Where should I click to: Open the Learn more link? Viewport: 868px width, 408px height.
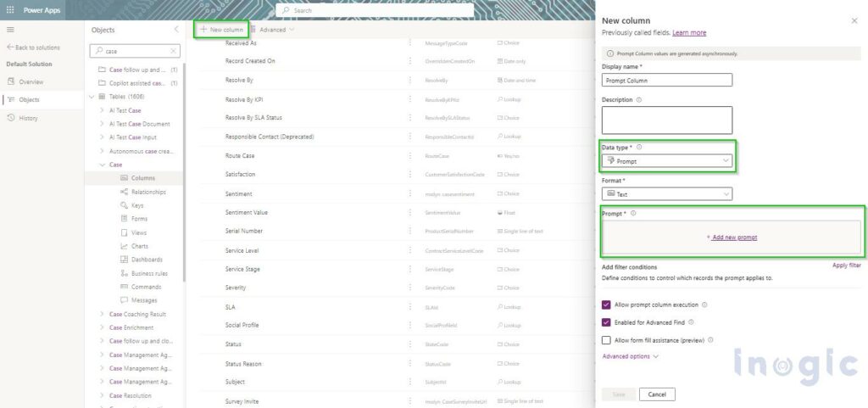(689, 33)
